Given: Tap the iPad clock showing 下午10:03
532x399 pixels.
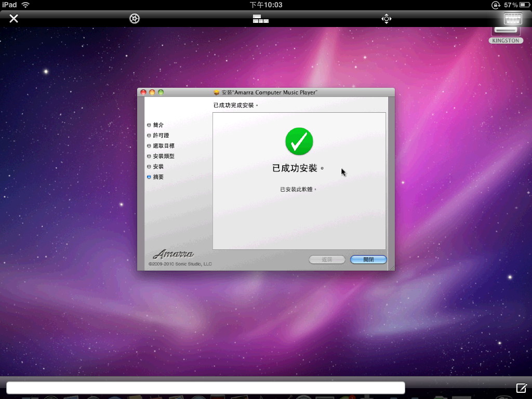Looking at the screenshot, I should coord(266,5).
